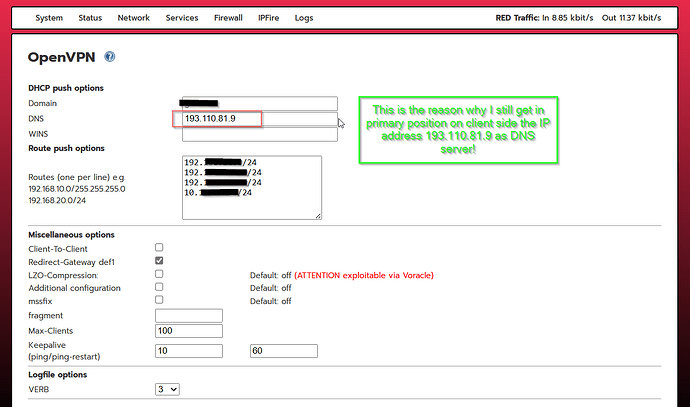The image size is (690, 407).
Task: Click the Out 11.37 kbit/s text
Action: (631, 18)
